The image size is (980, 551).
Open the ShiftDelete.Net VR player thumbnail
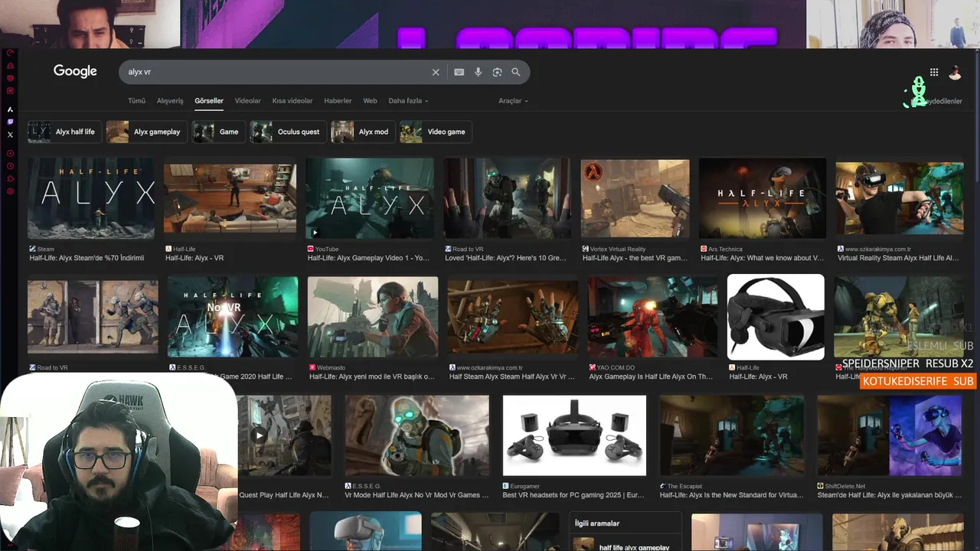[890, 435]
